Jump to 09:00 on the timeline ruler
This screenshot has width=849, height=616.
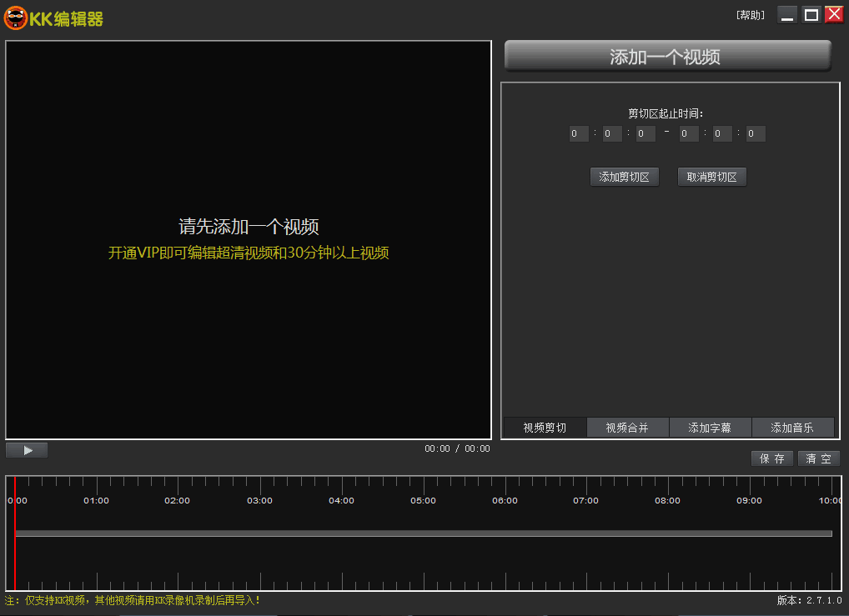[750, 501]
